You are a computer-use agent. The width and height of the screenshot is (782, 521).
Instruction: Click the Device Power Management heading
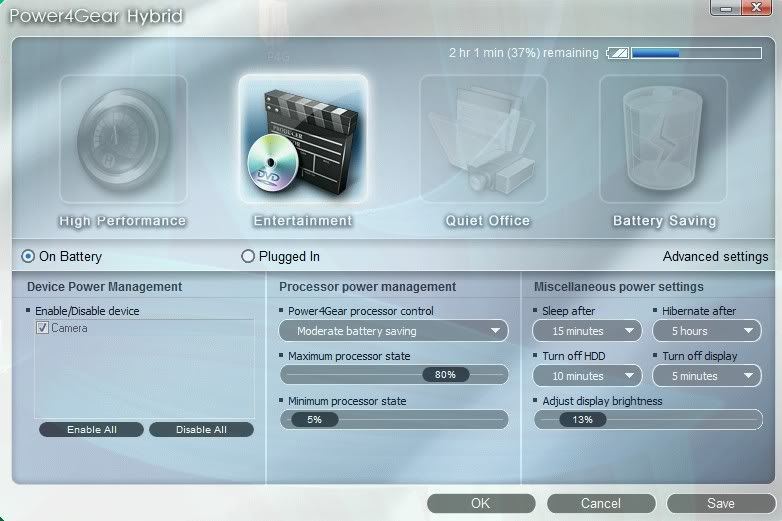(105, 287)
